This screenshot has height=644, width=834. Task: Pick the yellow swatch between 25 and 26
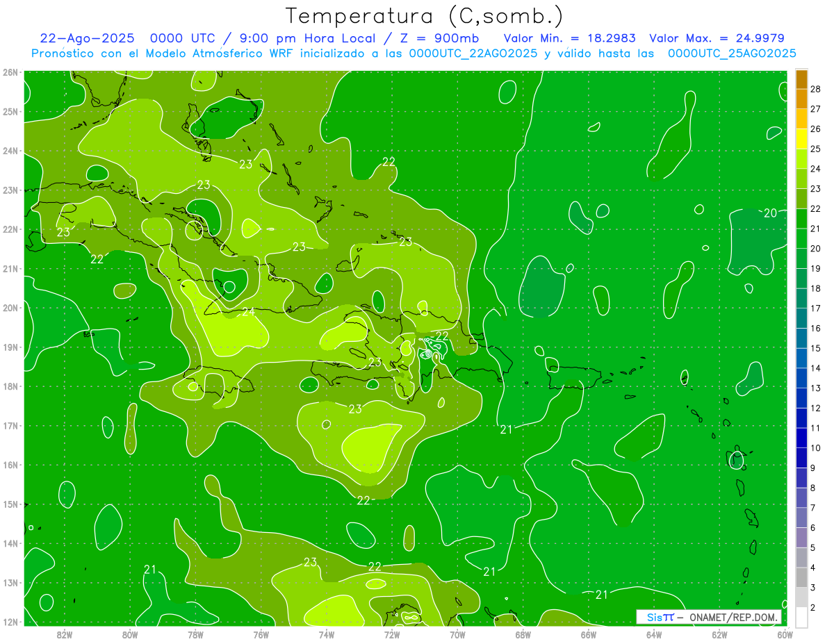(801, 139)
